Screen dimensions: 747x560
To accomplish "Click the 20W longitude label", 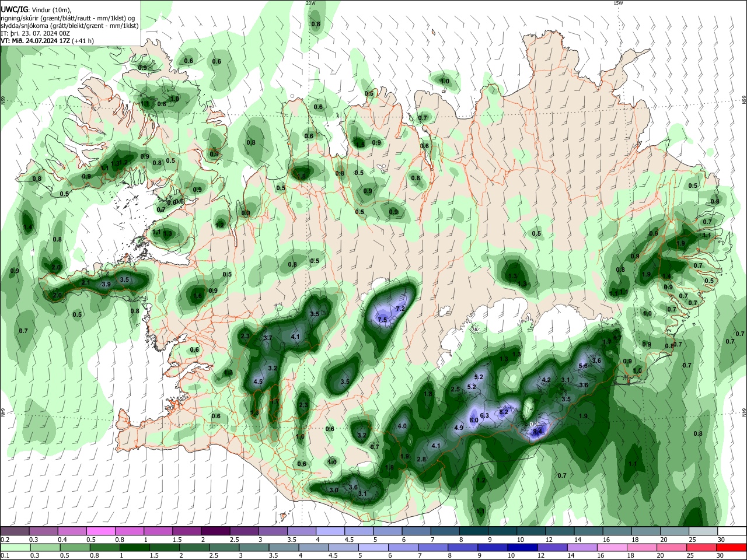I will click(310, 3).
